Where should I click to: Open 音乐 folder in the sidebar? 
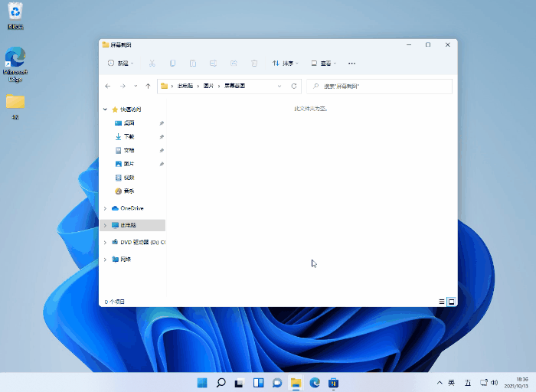[x=129, y=191]
